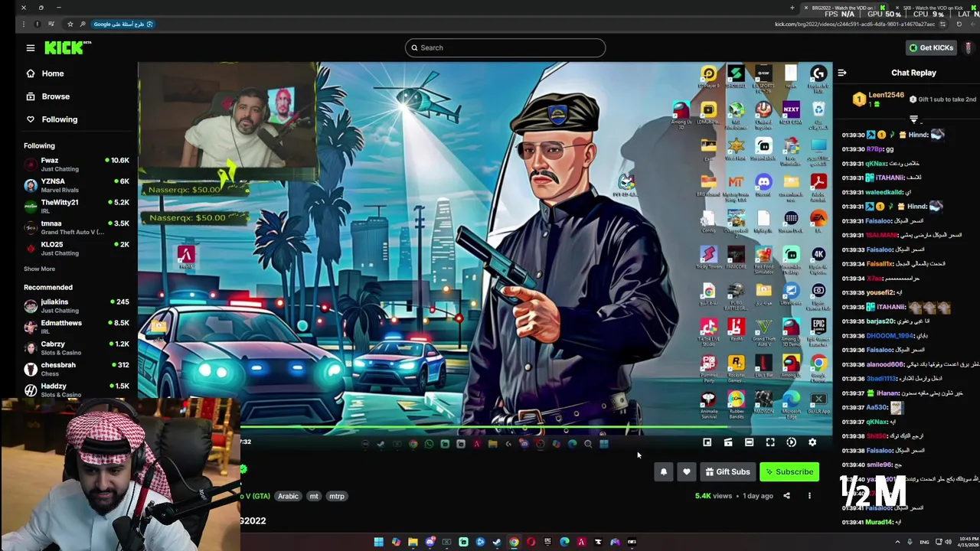Click the Browse icon in sidebar

[x=31, y=96]
